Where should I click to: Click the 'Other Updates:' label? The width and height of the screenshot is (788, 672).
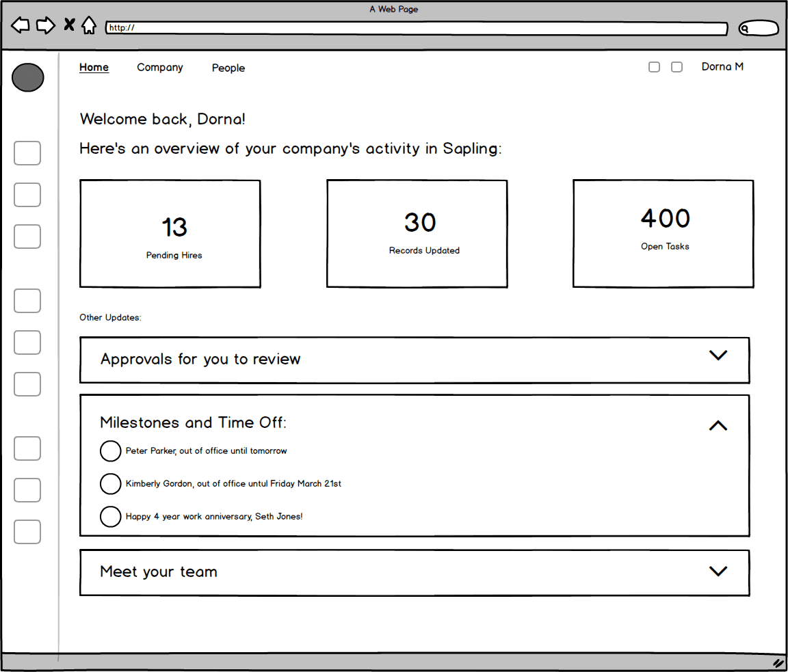point(110,317)
